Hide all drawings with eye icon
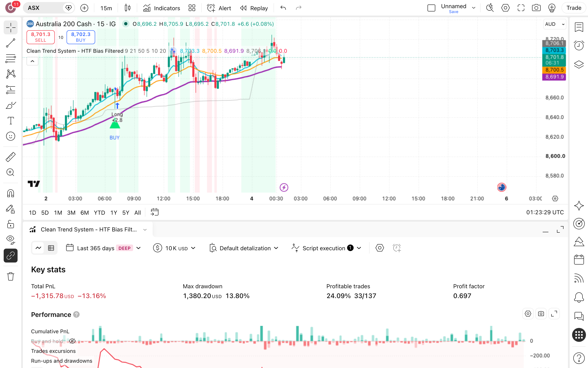Image resolution: width=588 pixels, height=368 pixels. 10,240
